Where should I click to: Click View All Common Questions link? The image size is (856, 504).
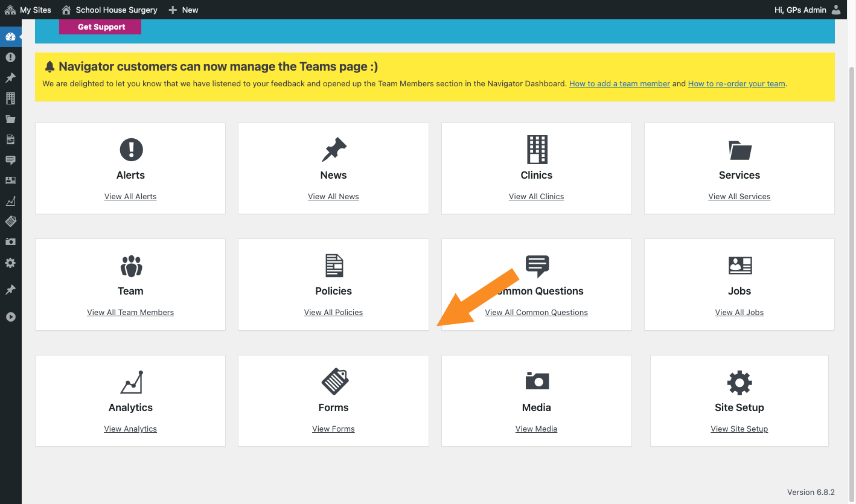click(x=537, y=313)
